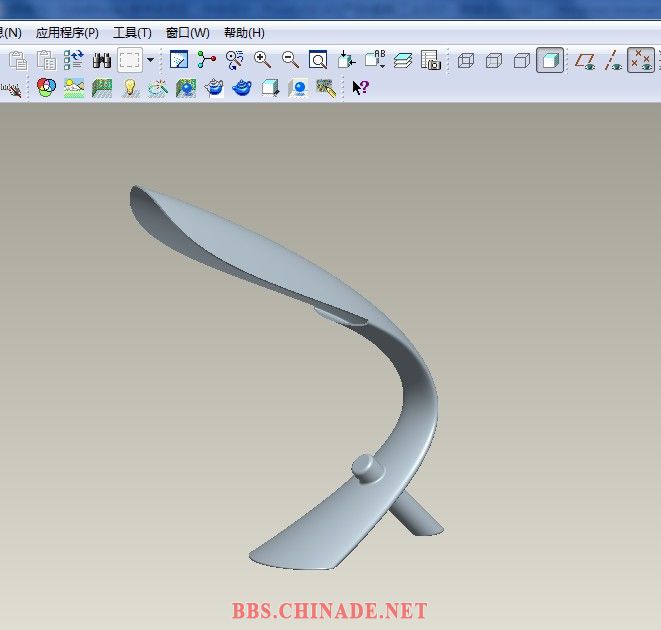Image resolution: width=661 pixels, height=630 pixels.
Task: Click the refit view icon
Action: click(x=318, y=61)
